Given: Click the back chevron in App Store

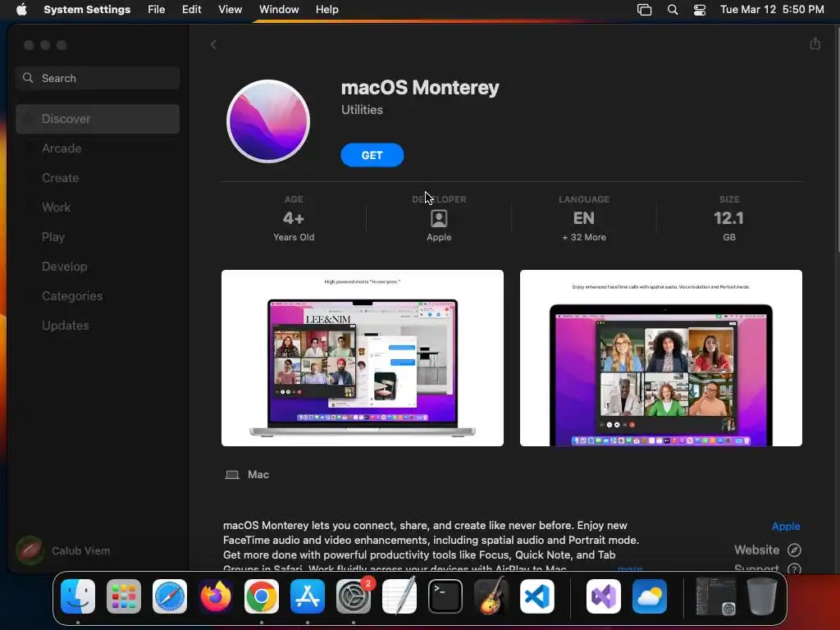Looking at the screenshot, I should click(213, 45).
